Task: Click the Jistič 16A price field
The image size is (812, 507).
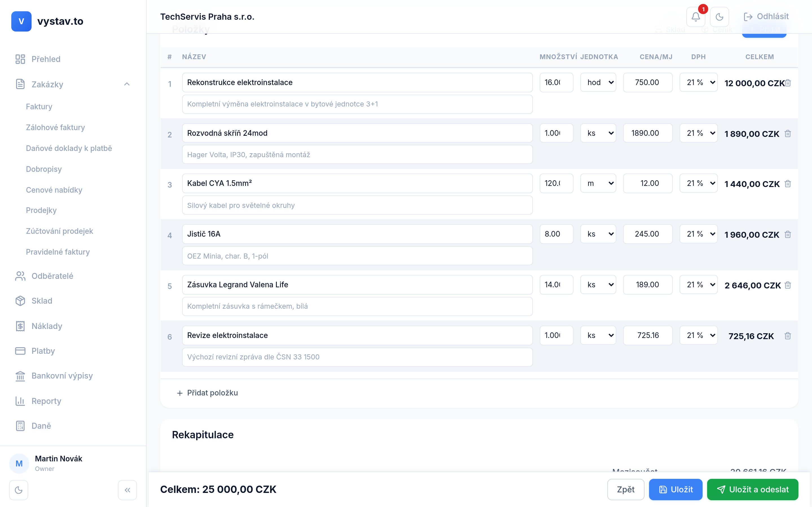Action: (647, 234)
